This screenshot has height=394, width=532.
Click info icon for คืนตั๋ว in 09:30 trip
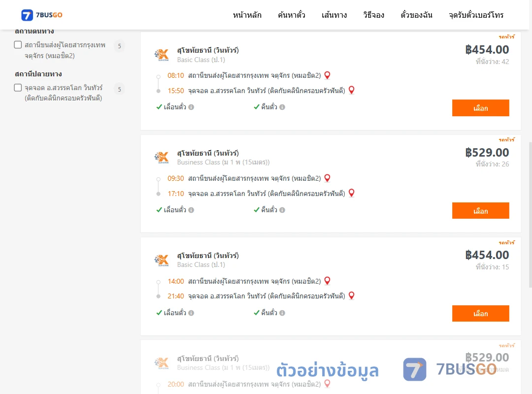coord(282,210)
